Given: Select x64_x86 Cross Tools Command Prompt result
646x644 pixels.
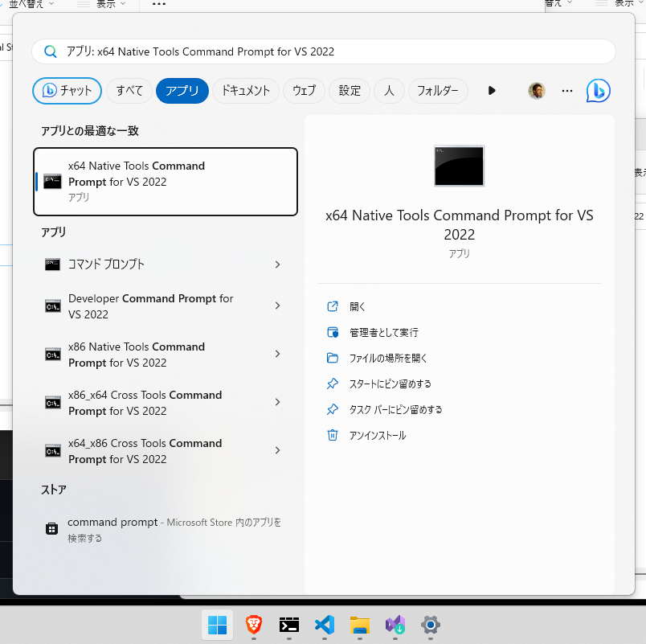Looking at the screenshot, I should [x=166, y=450].
